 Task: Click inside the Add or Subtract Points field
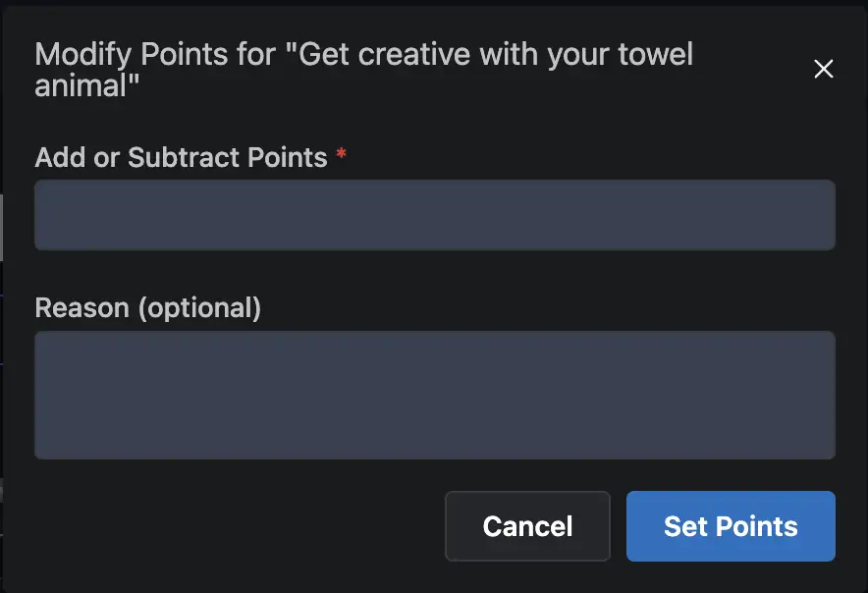click(x=434, y=214)
